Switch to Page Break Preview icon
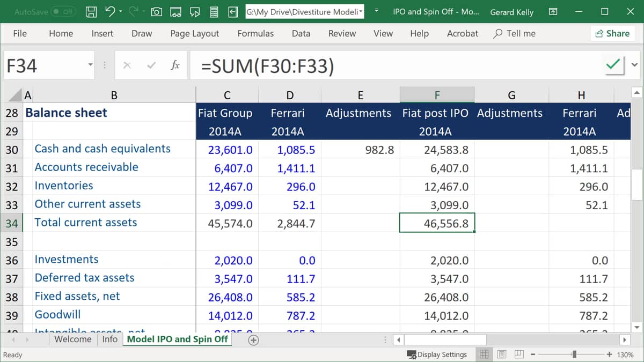The width and height of the screenshot is (644, 362). [519, 354]
